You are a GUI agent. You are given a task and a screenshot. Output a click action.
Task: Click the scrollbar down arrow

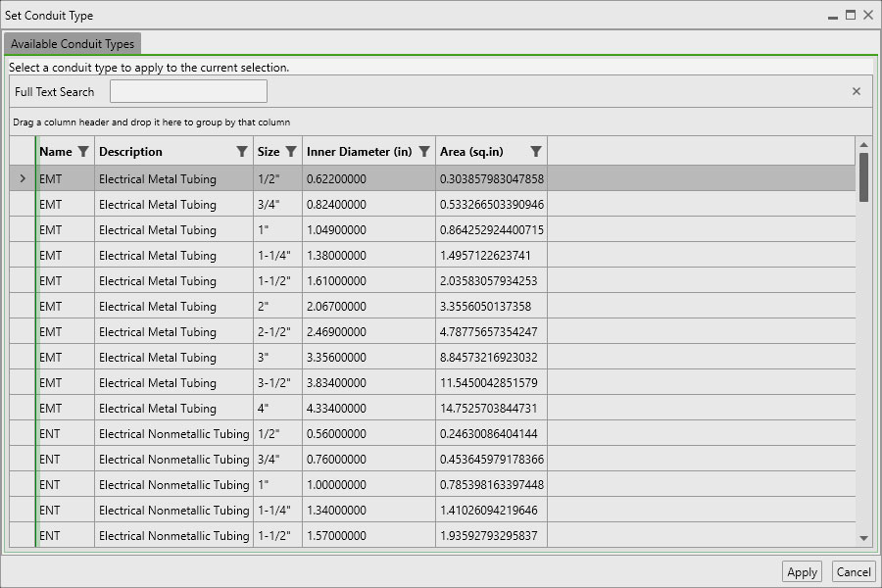coord(864,539)
